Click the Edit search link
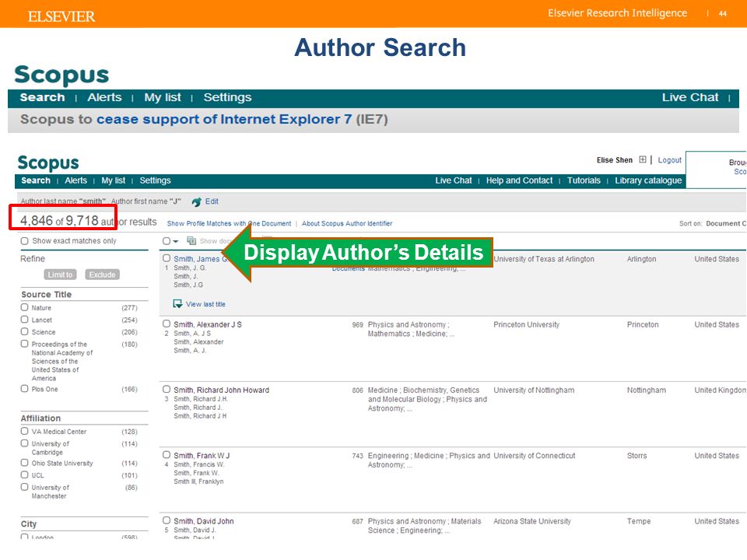The image size is (747, 560). [212, 201]
